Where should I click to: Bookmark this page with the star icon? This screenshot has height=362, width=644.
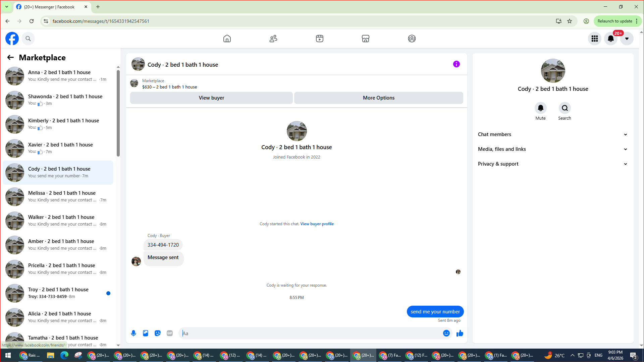(570, 21)
